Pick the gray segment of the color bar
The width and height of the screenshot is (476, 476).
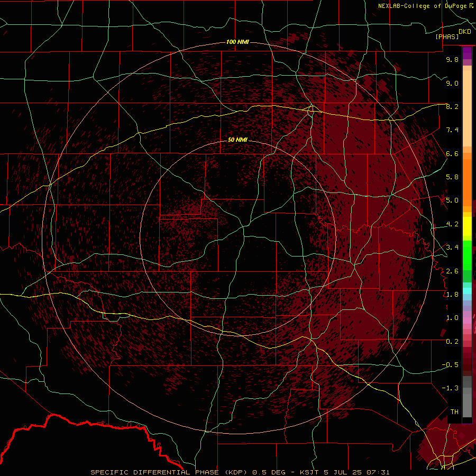point(467,396)
